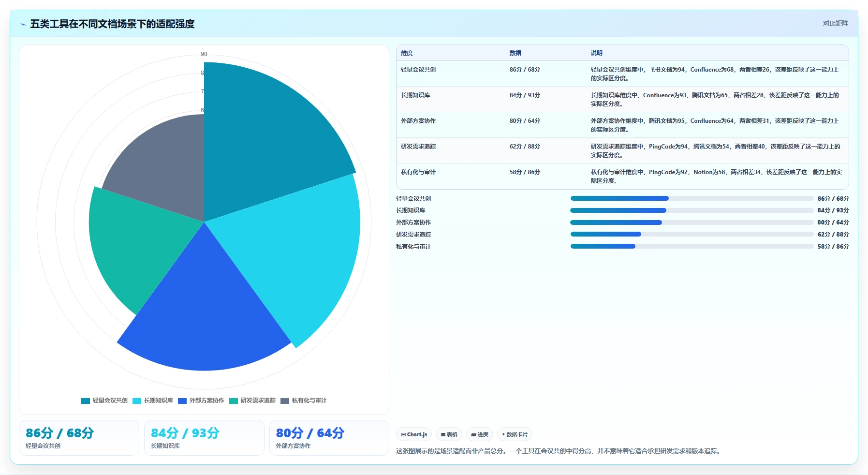Select 研发需求追踪 table row name

click(418, 147)
